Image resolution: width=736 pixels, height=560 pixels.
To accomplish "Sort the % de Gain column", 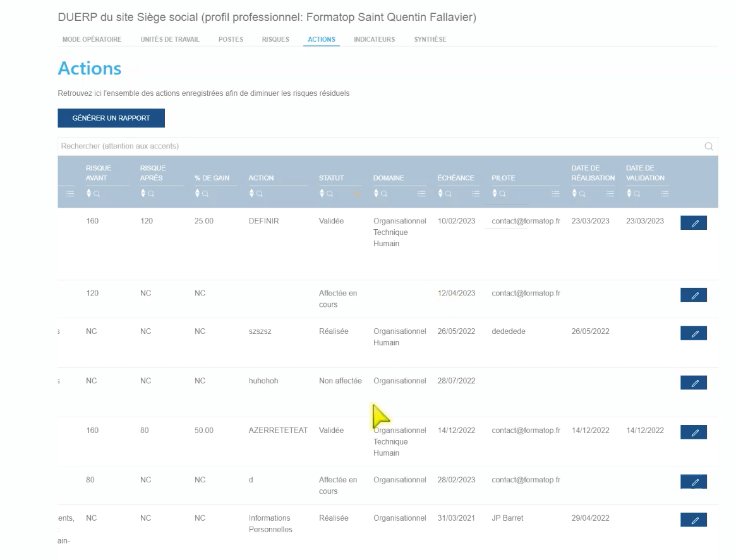I will coord(198,193).
